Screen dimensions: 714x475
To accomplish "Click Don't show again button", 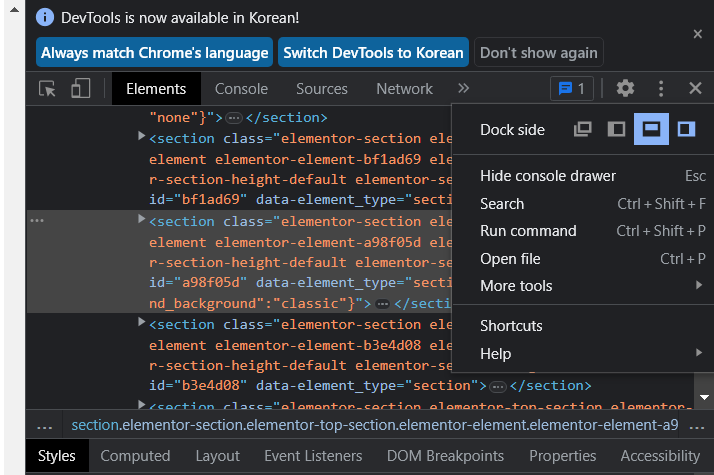I will (539, 52).
